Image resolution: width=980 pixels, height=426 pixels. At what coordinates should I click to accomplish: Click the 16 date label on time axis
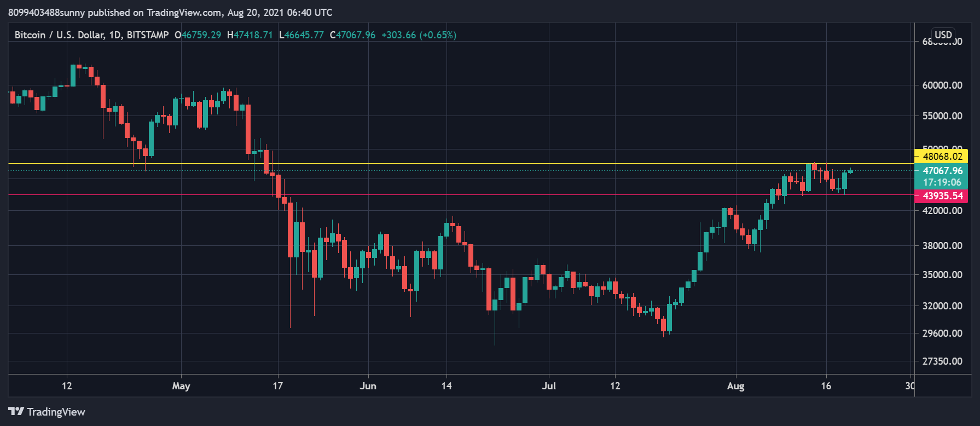pyautogui.click(x=826, y=386)
